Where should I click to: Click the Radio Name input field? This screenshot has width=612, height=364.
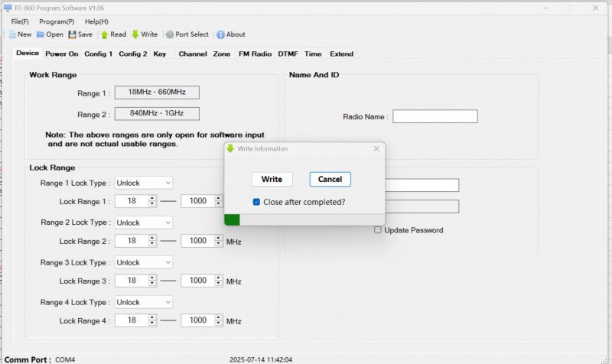[435, 116]
